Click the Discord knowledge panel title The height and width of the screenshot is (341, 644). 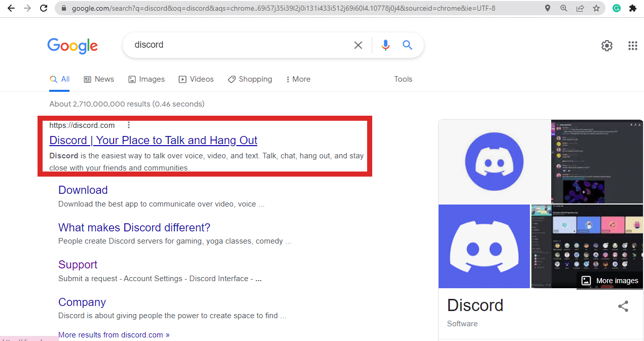pyautogui.click(x=475, y=305)
